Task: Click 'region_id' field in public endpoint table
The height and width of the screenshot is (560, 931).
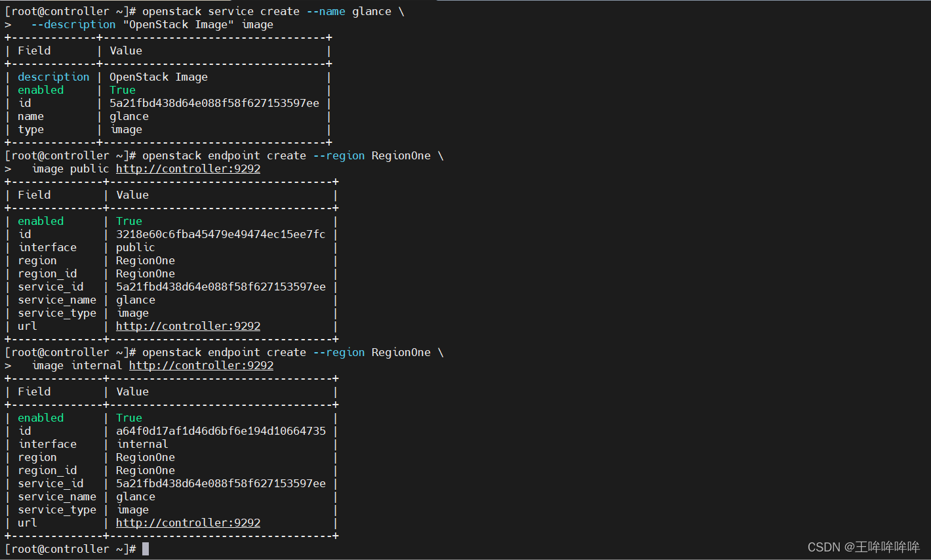Action: point(47,273)
